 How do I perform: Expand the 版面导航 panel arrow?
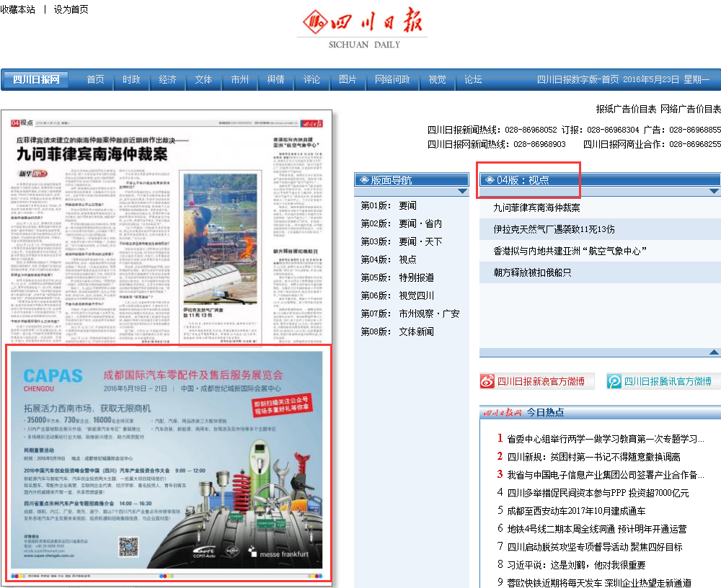tap(462, 190)
